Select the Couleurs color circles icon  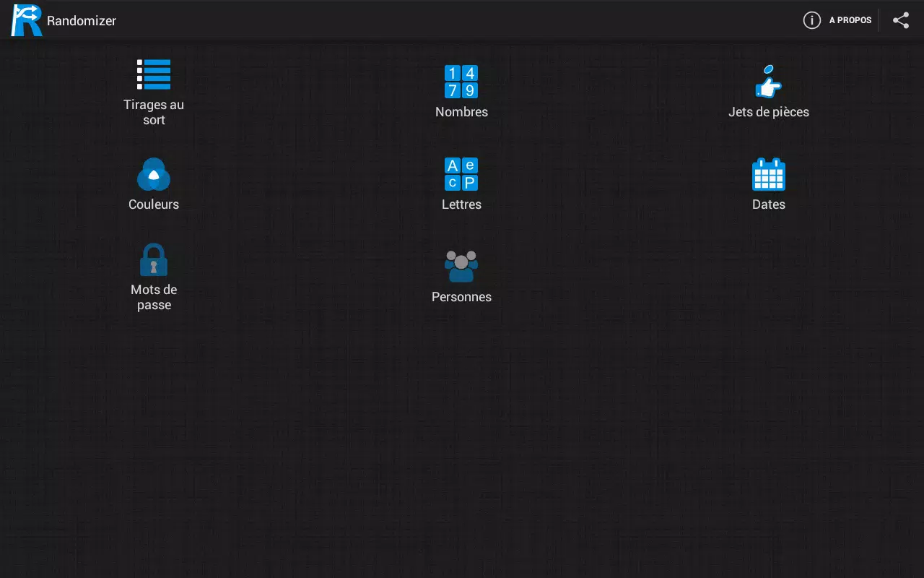[154, 174]
